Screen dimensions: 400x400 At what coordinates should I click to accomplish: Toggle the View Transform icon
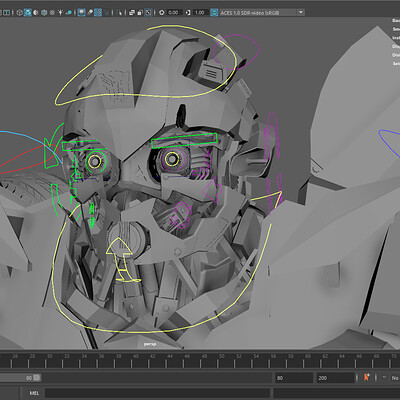(x=214, y=13)
